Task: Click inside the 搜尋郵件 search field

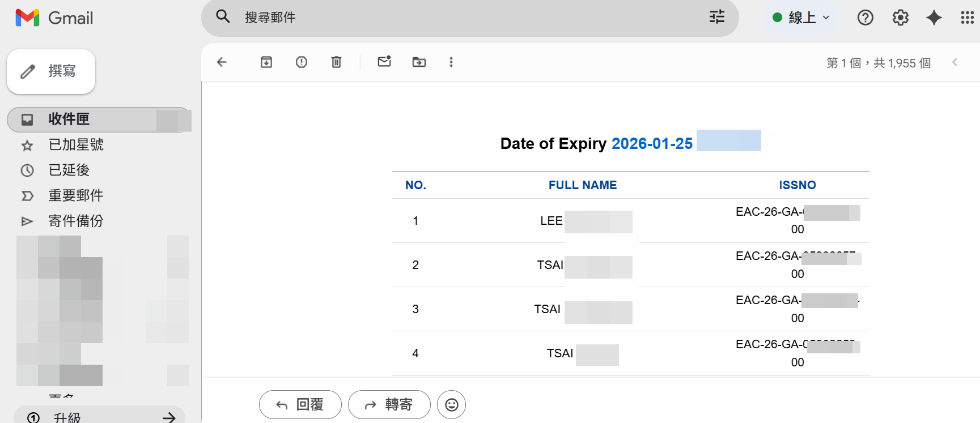Action: click(x=465, y=18)
